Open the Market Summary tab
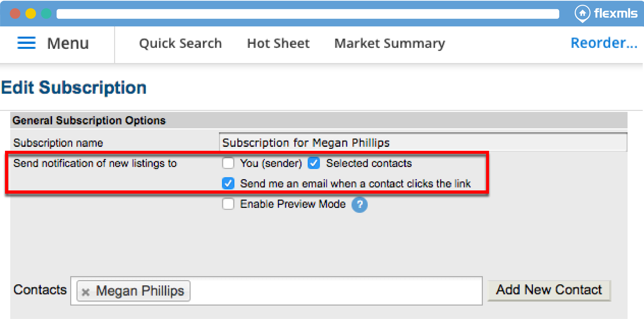This screenshot has height=319, width=644. (x=389, y=44)
